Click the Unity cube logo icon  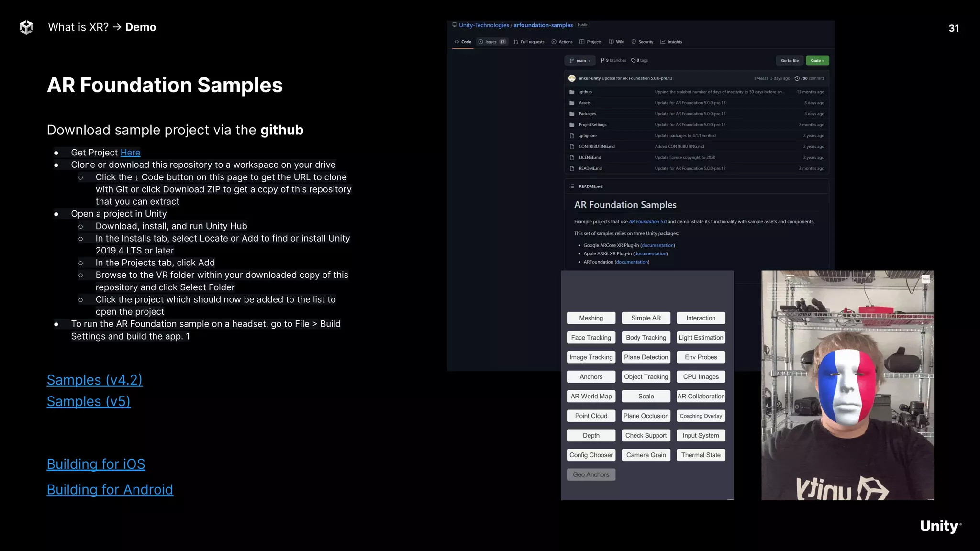pyautogui.click(x=26, y=27)
